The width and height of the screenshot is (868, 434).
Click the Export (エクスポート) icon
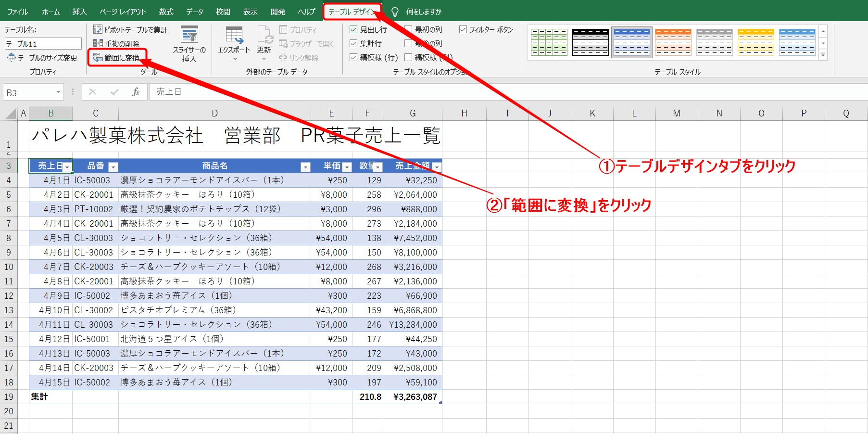point(234,35)
